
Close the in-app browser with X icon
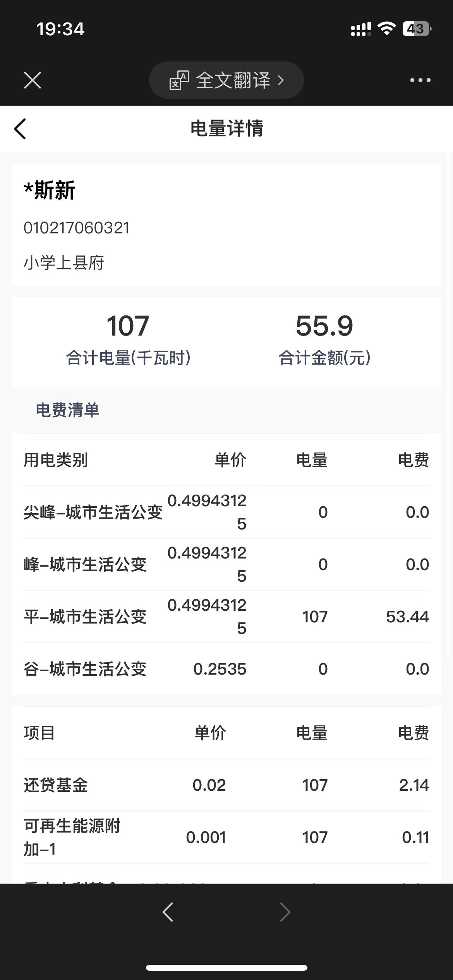pos(32,80)
